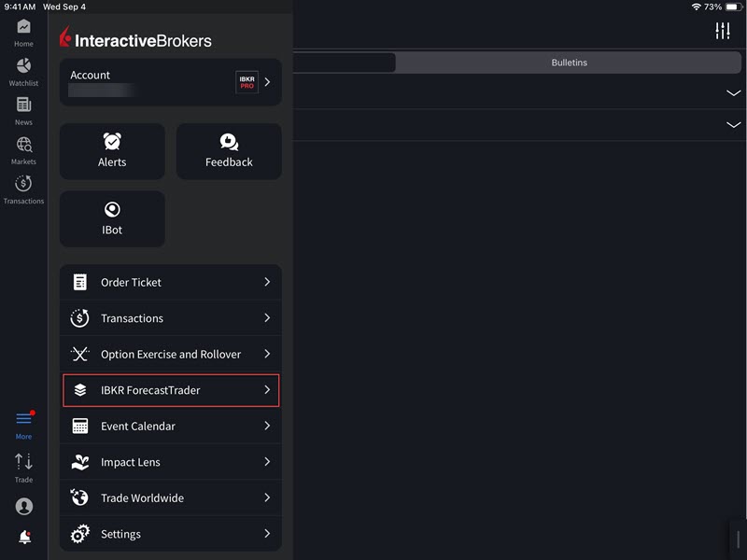
Task: Tap the Feedback chat bubble icon
Action: point(229,142)
